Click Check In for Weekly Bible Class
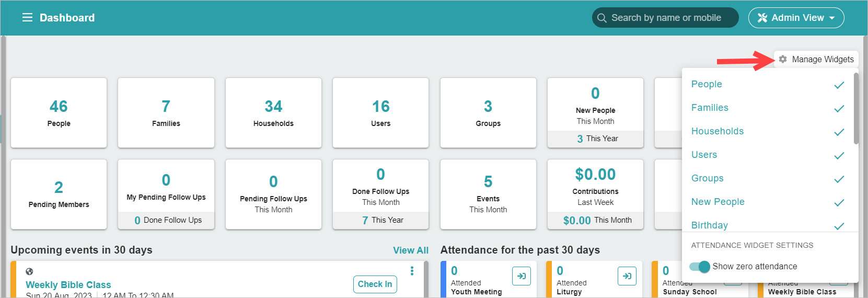The height and width of the screenshot is (298, 868). point(375,284)
